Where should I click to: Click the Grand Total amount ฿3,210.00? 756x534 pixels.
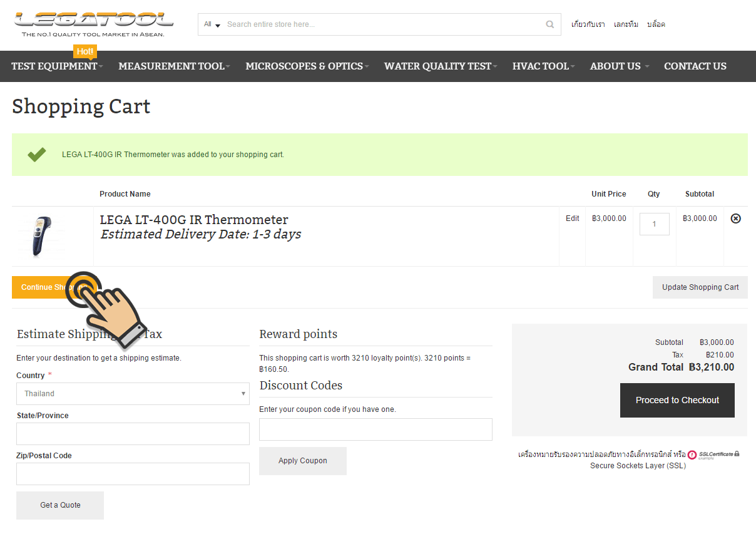point(712,367)
